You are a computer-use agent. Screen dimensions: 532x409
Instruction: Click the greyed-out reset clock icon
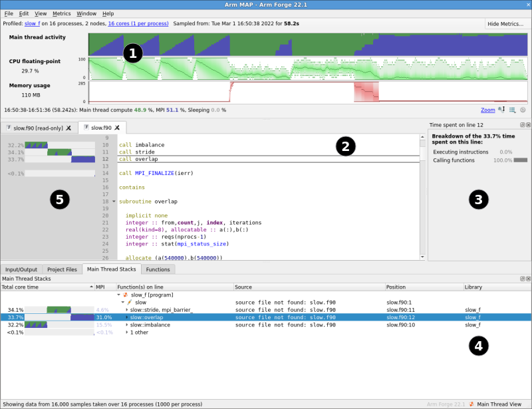tap(523, 110)
